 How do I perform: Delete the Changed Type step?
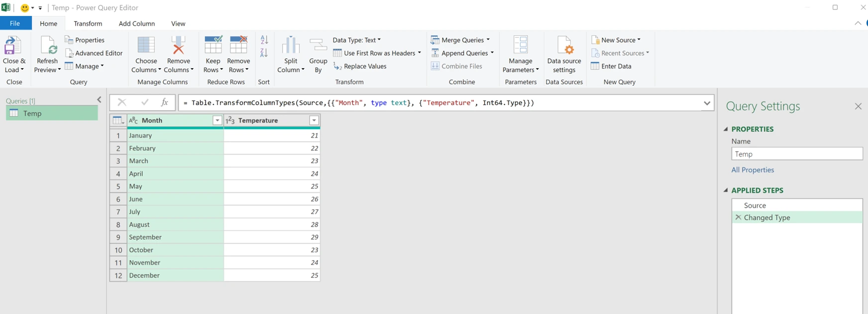[738, 217]
